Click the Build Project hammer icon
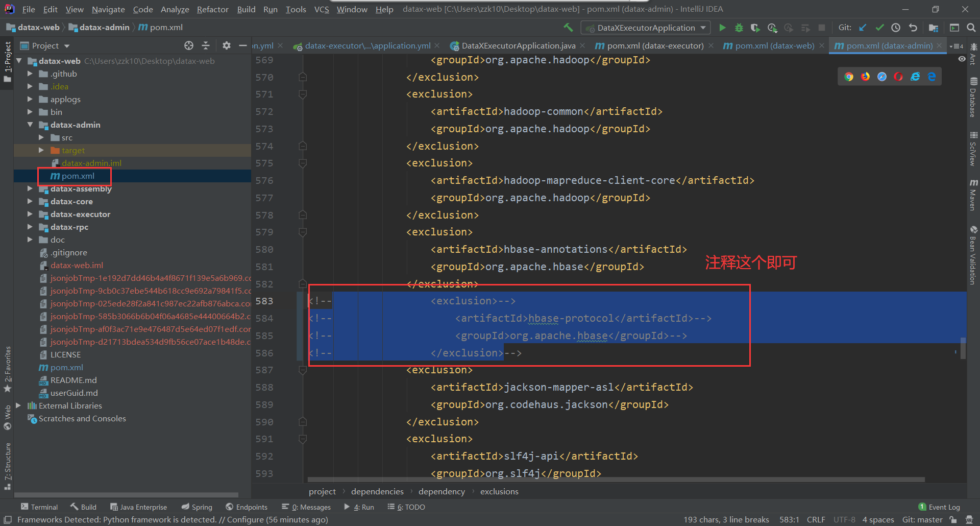 [x=568, y=28]
